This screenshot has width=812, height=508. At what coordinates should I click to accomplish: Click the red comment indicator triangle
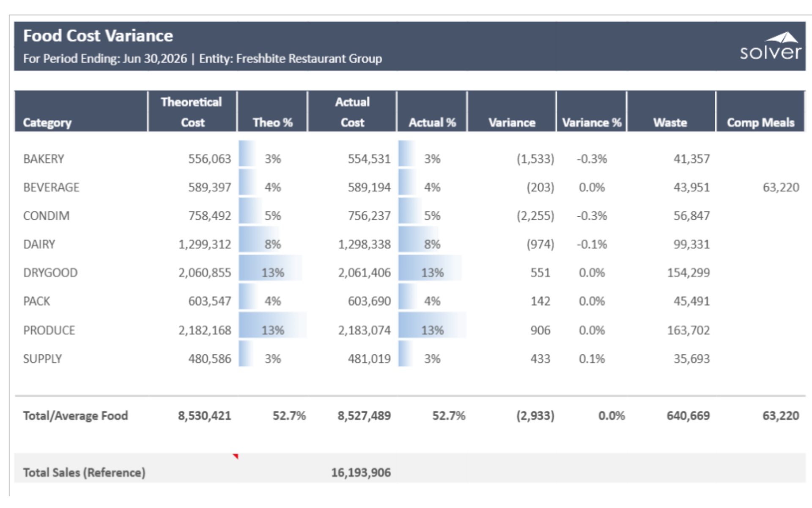coord(236,456)
